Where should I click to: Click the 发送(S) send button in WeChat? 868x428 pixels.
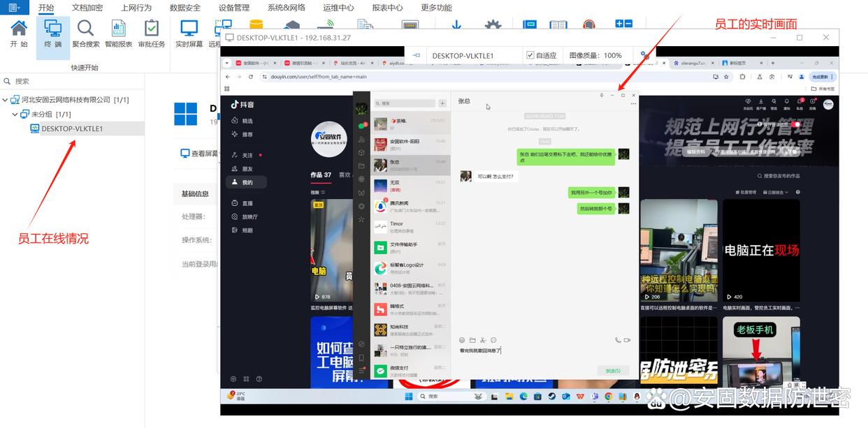[613, 371]
